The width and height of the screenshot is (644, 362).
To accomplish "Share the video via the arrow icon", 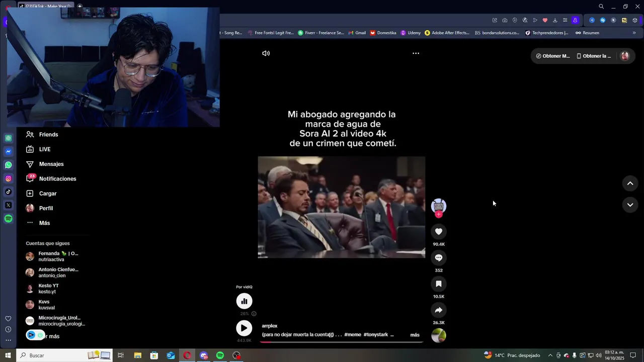I will pos(439,310).
